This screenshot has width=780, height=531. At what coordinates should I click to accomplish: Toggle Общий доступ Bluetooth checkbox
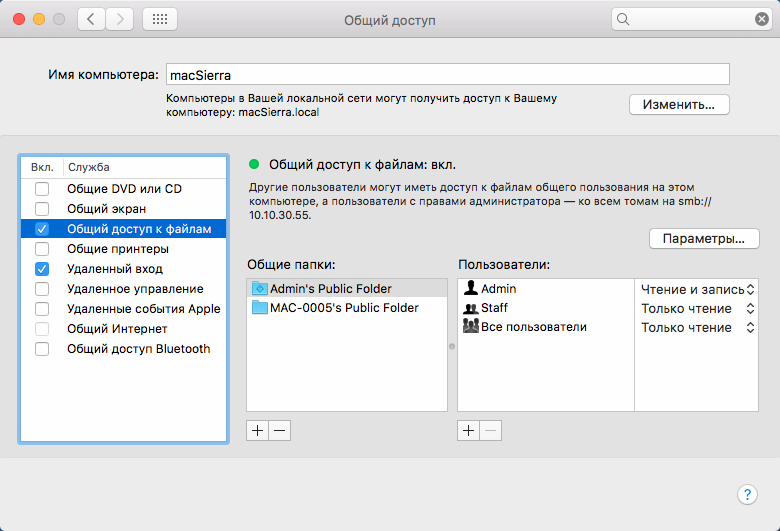tap(42, 349)
